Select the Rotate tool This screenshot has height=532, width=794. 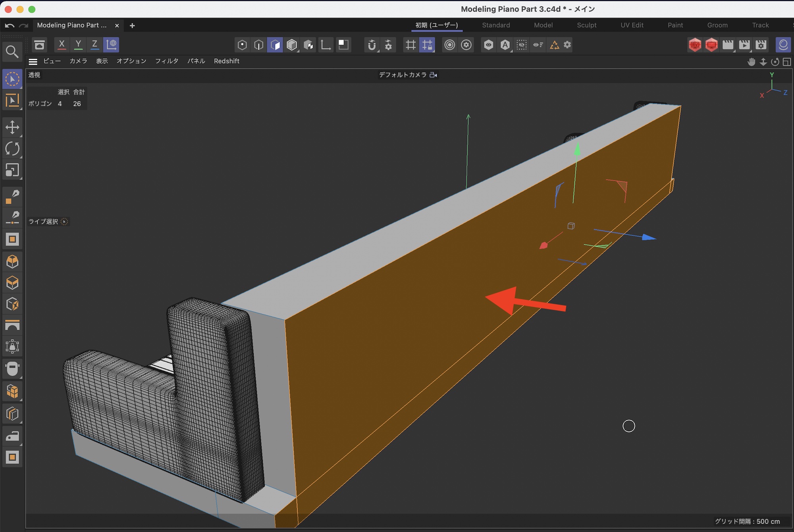[x=12, y=149]
